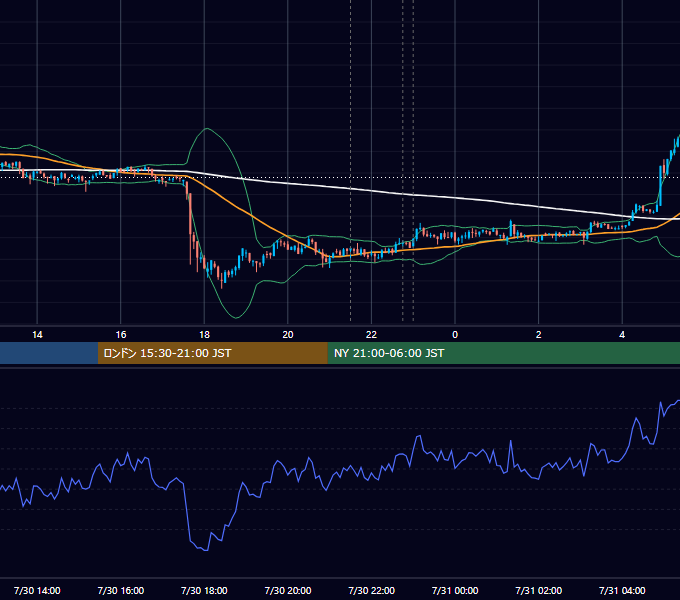Click hour label 20 on price chart axis
The width and height of the screenshot is (680, 600).
click(288, 335)
